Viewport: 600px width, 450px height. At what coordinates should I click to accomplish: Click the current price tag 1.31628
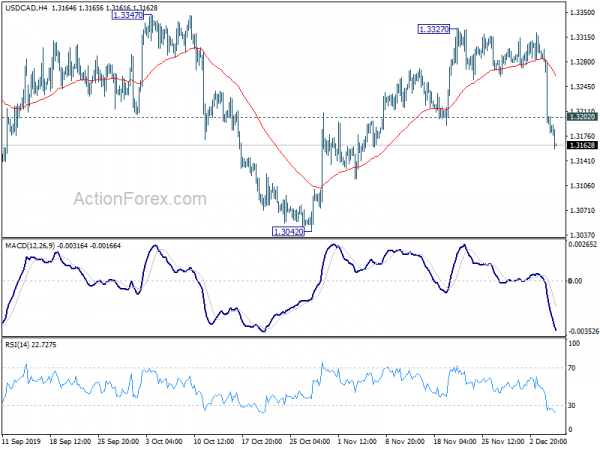click(582, 145)
